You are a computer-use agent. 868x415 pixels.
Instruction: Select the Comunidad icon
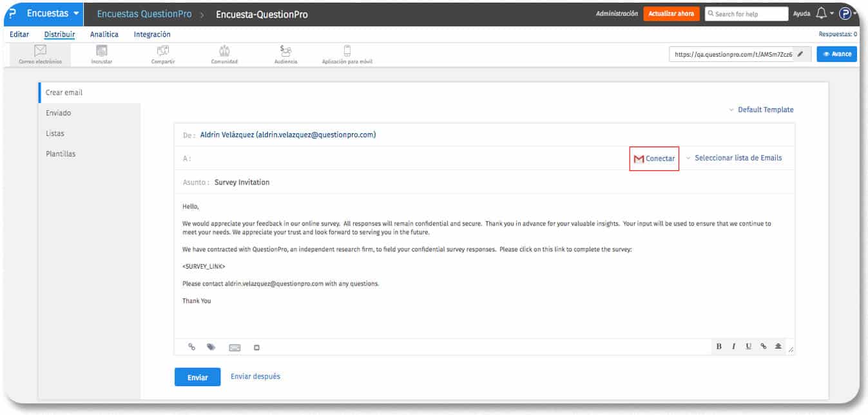point(224,51)
